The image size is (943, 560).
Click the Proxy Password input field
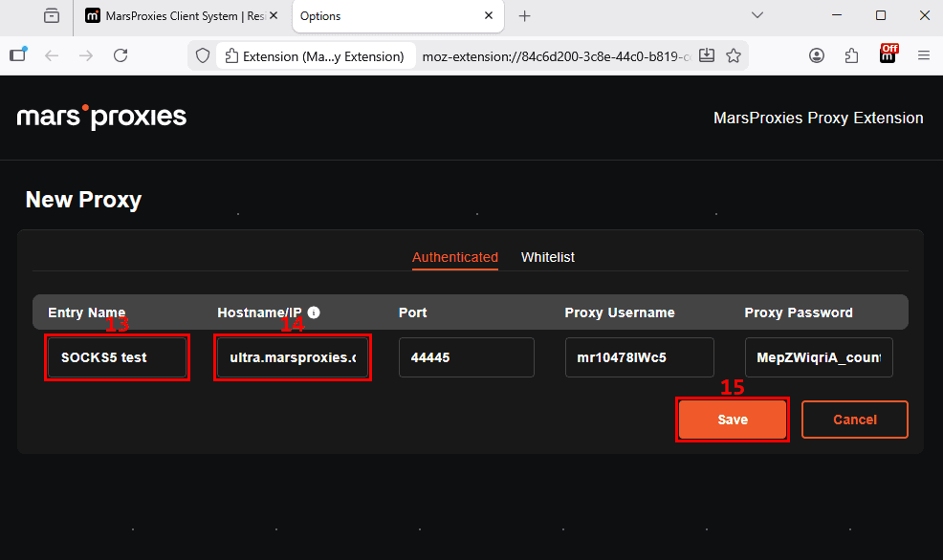819,357
